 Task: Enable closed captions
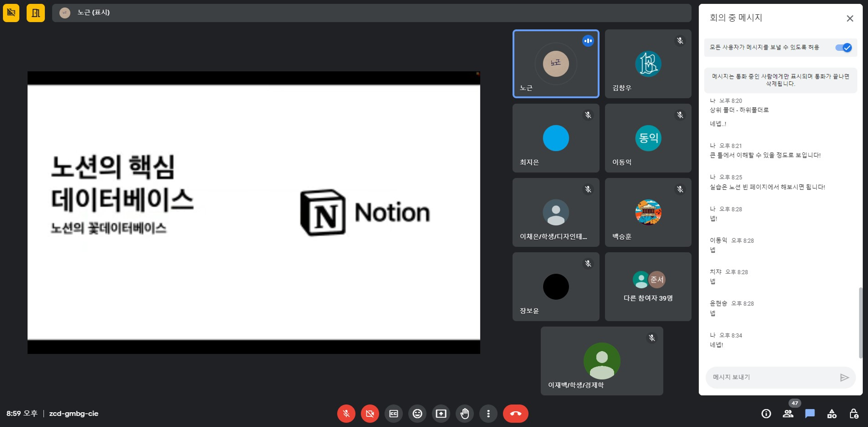(394, 414)
